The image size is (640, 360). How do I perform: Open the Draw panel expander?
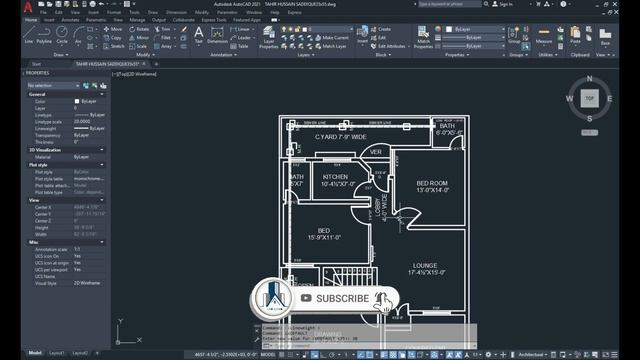pos(61,55)
